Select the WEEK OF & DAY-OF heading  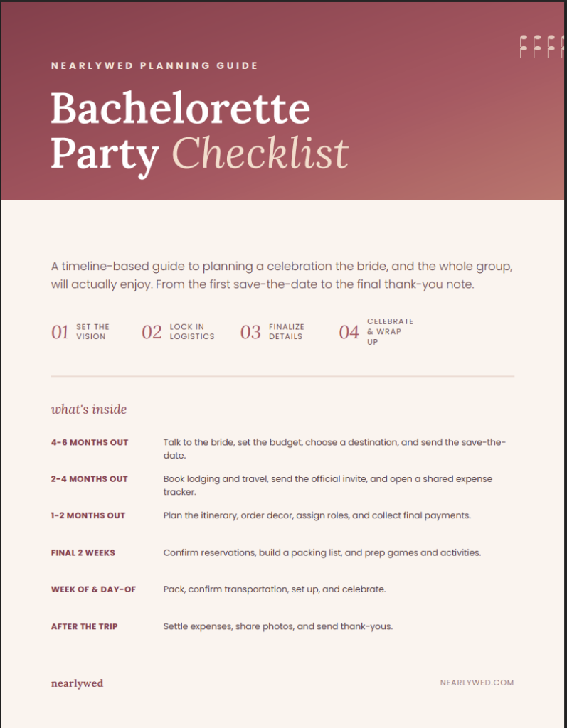(93, 589)
